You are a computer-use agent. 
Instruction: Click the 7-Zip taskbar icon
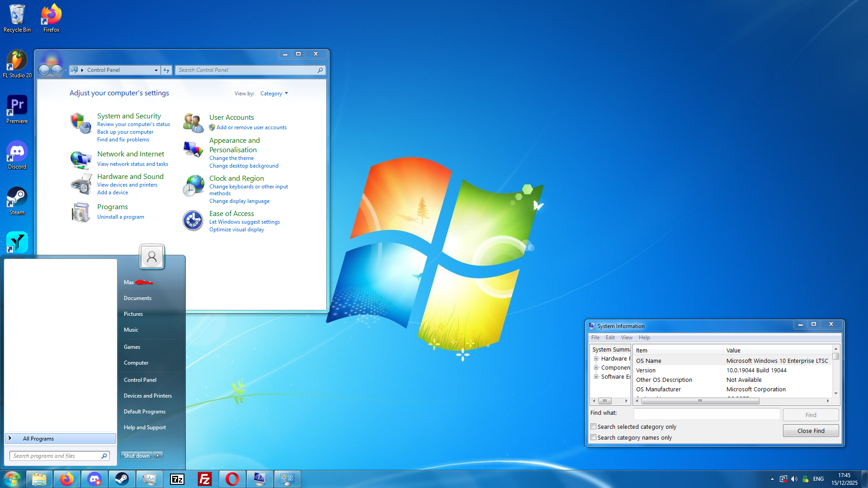point(177,479)
